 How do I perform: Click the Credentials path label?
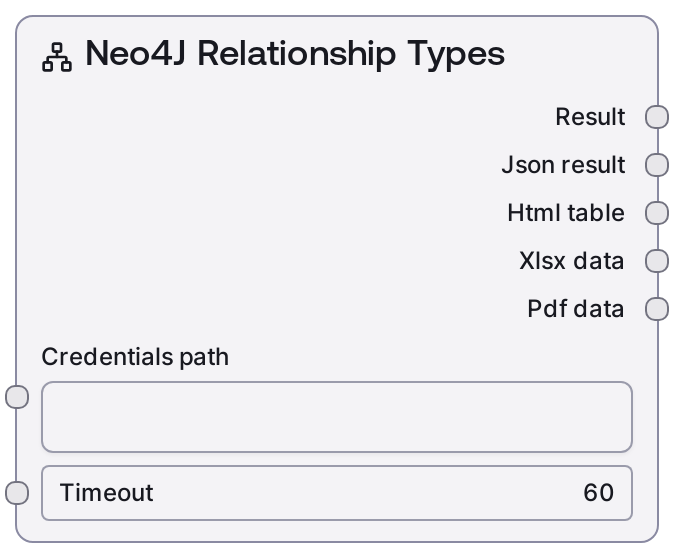(x=135, y=357)
